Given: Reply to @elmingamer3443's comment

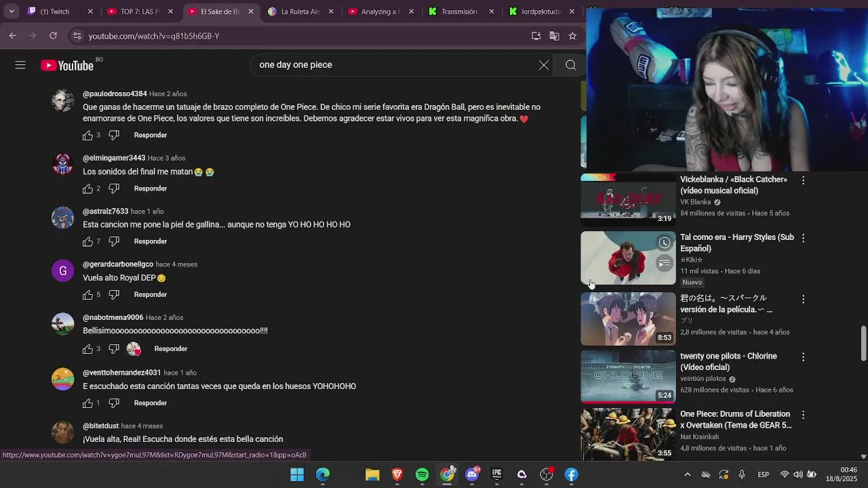Looking at the screenshot, I should (151, 188).
